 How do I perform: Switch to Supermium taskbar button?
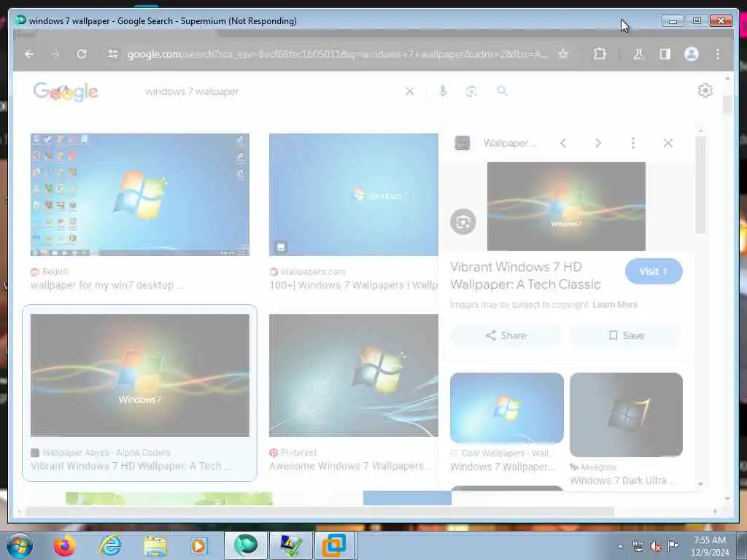point(246,545)
